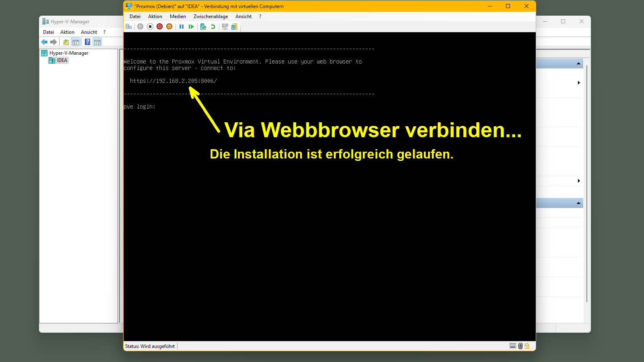Image resolution: width=644 pixels, height=362 pixels.
Task: Click the white Turn Off stop icon
Action: point(150,27)
